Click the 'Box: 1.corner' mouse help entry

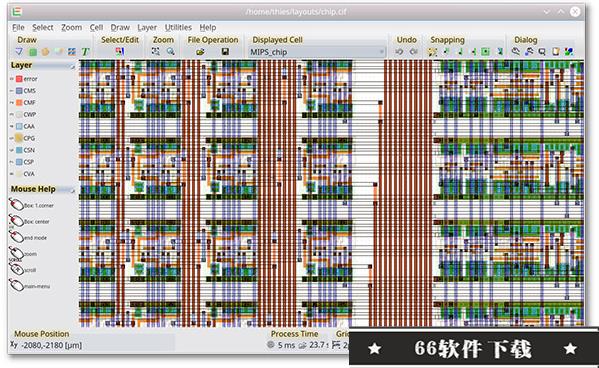pos(32,205)
